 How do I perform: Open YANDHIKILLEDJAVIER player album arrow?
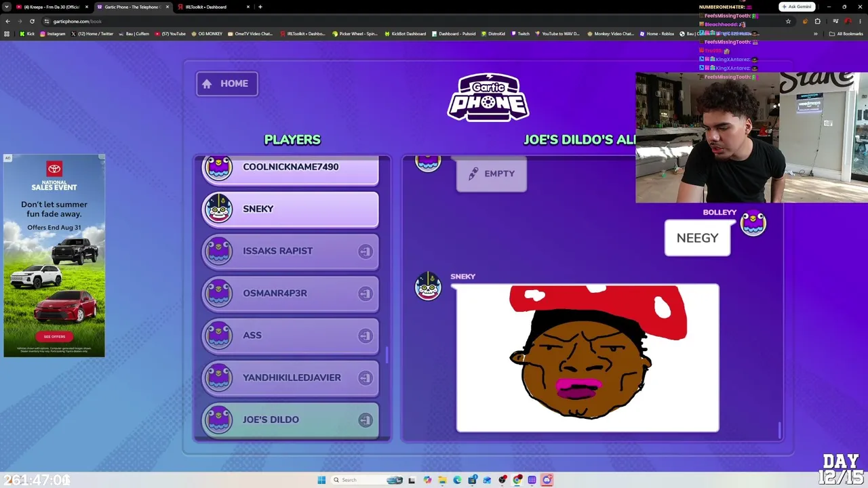(x=366, y=378)
